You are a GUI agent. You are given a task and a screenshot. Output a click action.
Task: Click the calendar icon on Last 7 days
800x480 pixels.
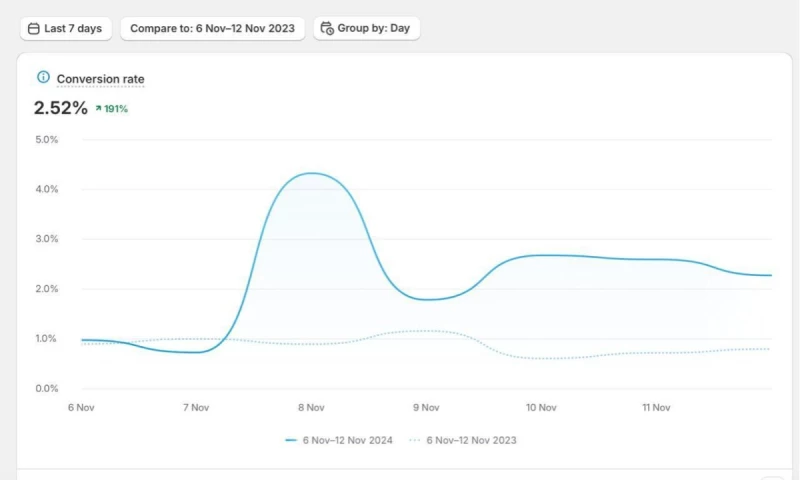click(34, 29)
